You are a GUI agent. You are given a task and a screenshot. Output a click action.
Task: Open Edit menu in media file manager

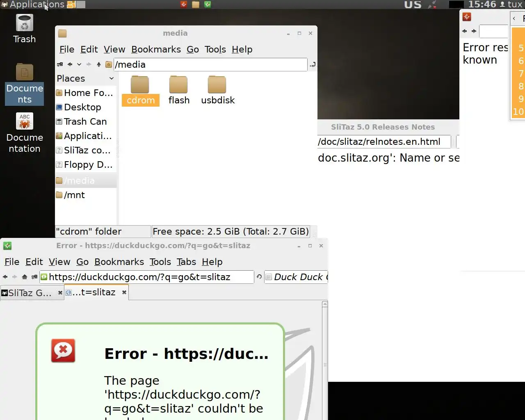tap(89, 50)
